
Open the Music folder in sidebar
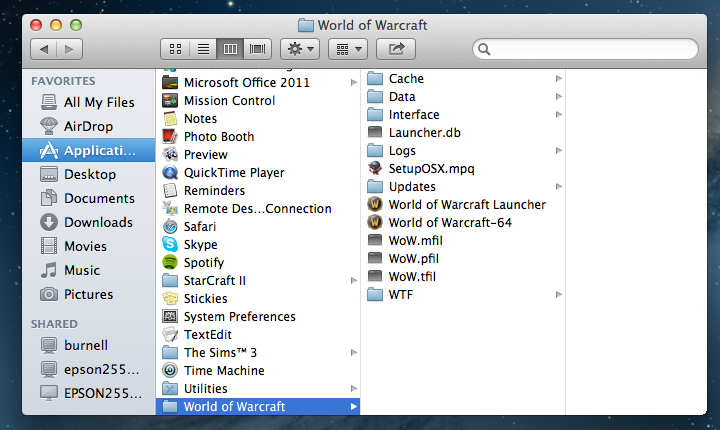tap(82, 270)
